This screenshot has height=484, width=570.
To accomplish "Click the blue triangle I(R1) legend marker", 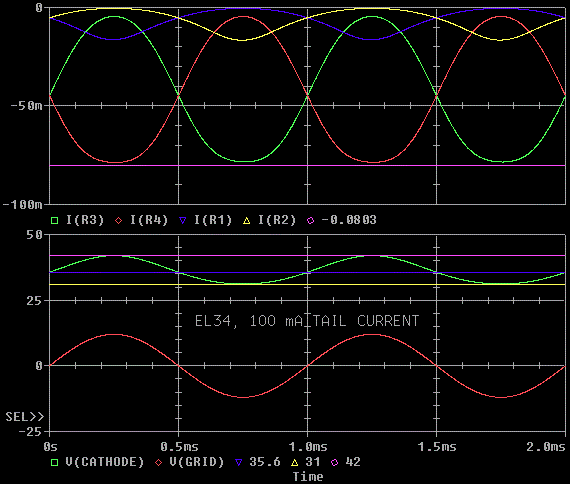I will click(182, 220).
